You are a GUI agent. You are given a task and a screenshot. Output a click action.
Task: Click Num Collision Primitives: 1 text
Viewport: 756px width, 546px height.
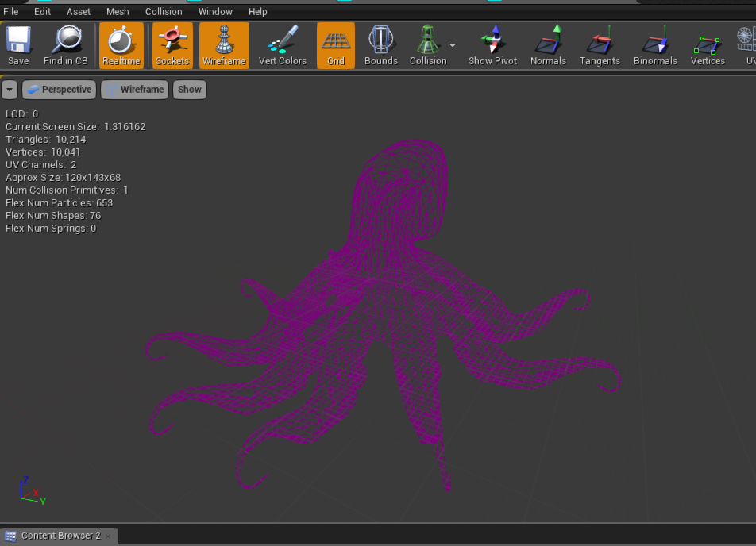[67, 190]
